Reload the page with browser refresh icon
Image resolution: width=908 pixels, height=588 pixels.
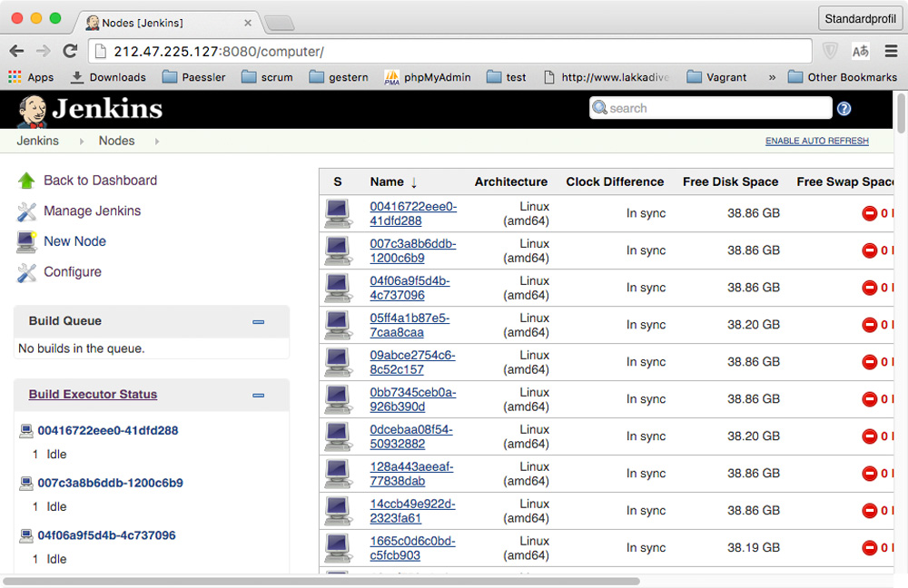tap(70, 51)
